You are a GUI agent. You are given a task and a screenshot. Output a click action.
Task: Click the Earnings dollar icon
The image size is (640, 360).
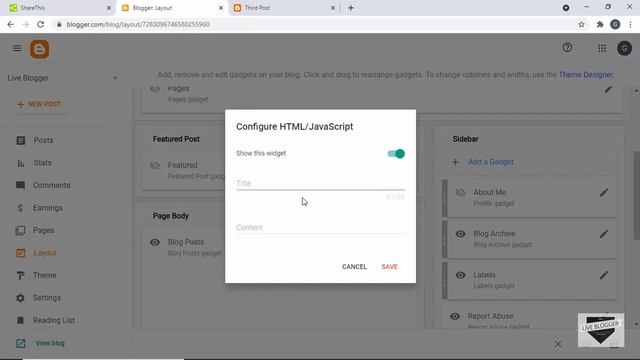point(20,208)
